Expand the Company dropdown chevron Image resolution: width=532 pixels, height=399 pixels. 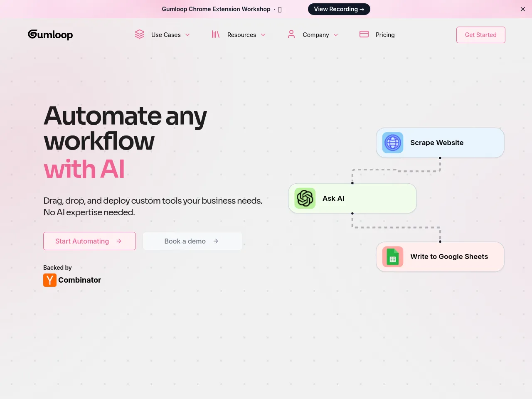click(x=336, y=35)
